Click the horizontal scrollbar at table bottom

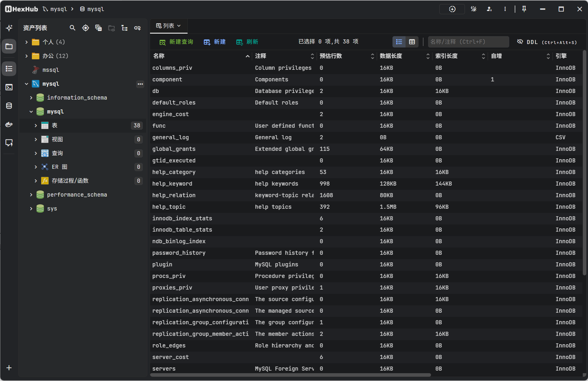[290, 375]
